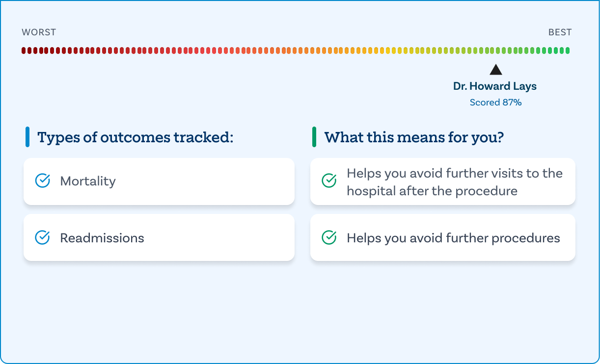Click the dark red start of score bar
The height and width of the screenshot is (364, 600).
[x=24, y=50]
